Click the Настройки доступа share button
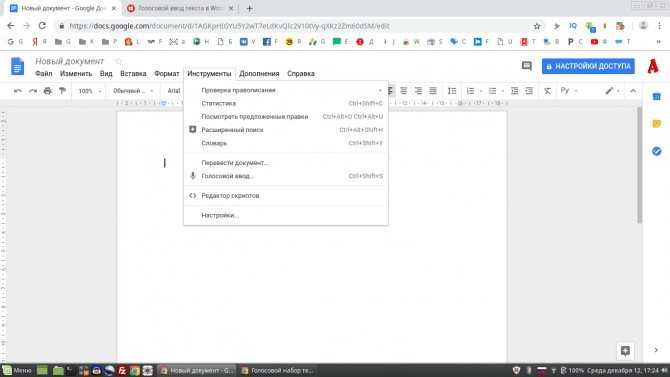Image resolution: width=670 pixels, height=377 pixels. (588, 66)
